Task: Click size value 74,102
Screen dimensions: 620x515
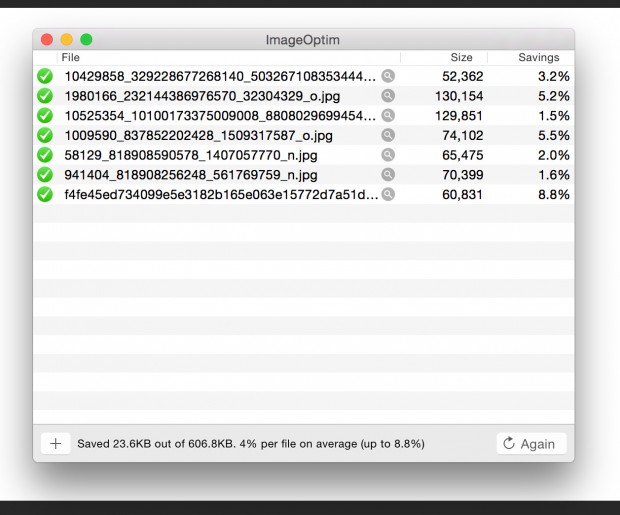Action: click(463, 136)
